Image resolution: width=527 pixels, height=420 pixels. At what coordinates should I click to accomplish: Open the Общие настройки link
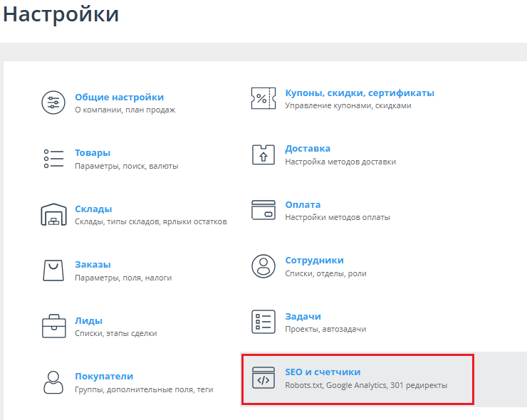pos(119,97)
